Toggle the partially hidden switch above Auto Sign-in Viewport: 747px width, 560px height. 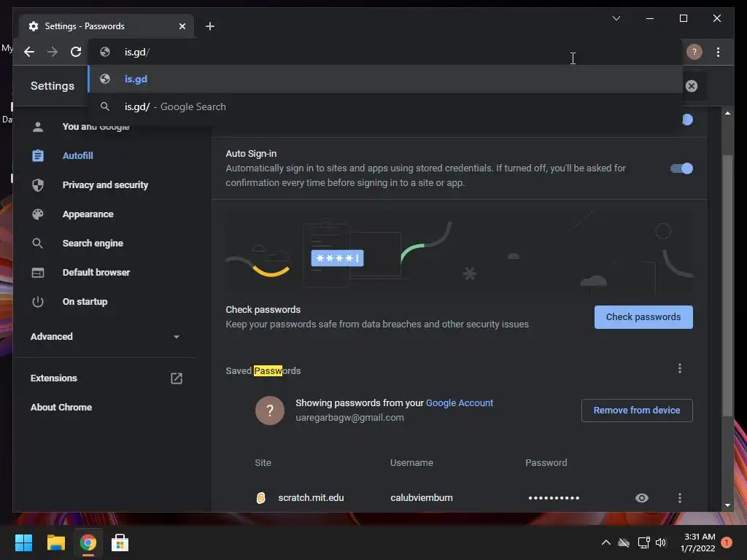(686, 120)
